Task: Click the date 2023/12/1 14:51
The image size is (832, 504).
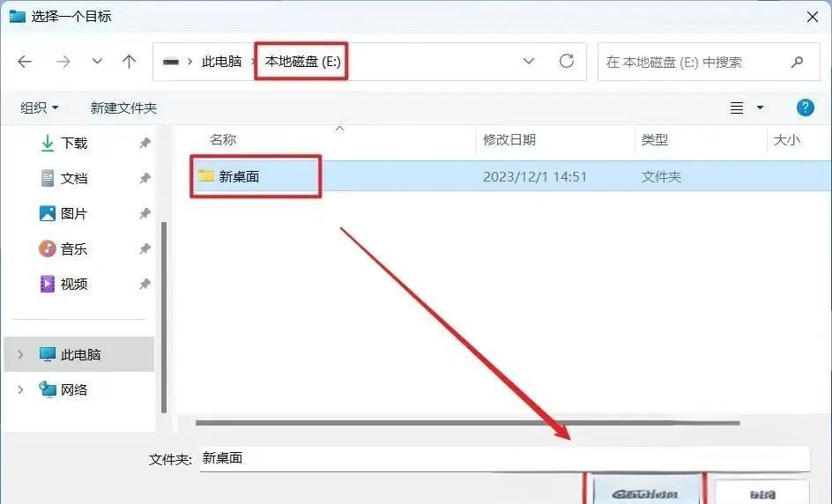Action: pyautogui.click(x=535, y=177)
